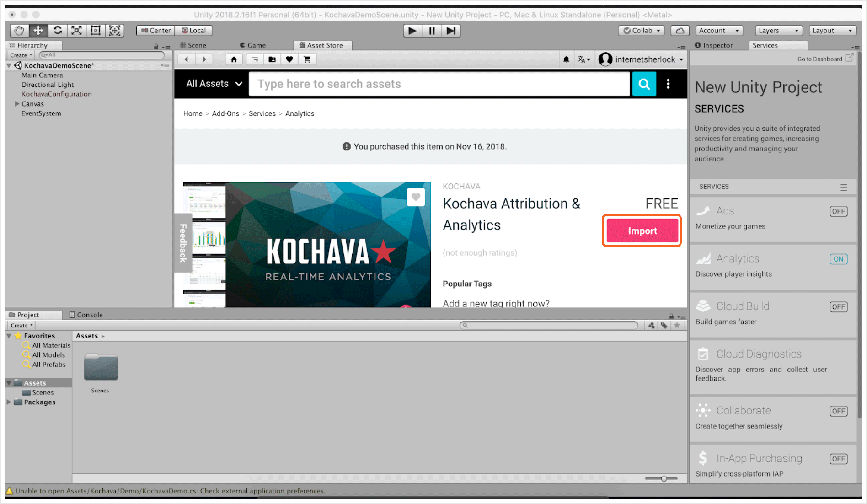The image size is (867, 504).
Task: Go to Services breadcrumb link
Action: (x=262, y=113)
